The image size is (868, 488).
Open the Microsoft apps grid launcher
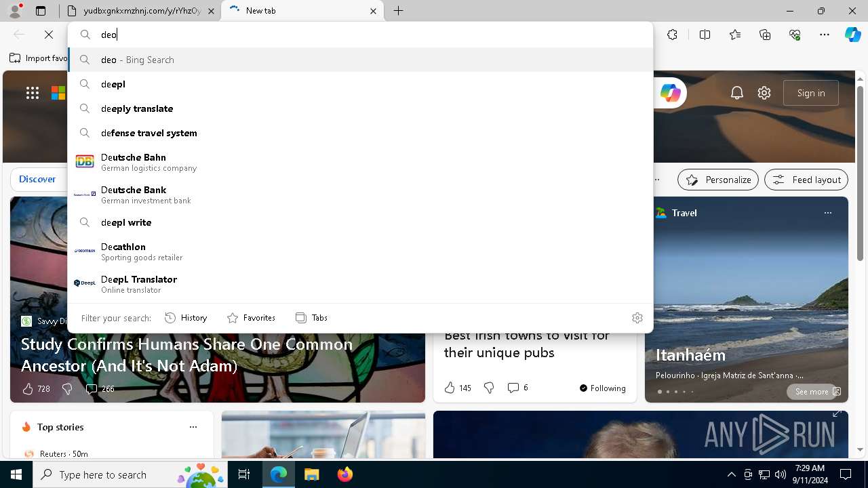coord(33,93)
